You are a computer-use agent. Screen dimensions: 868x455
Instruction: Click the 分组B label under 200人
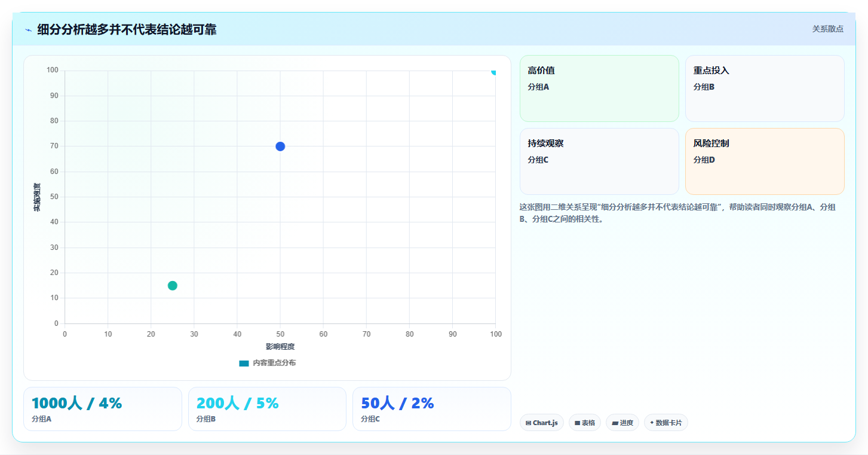point(206,419)
